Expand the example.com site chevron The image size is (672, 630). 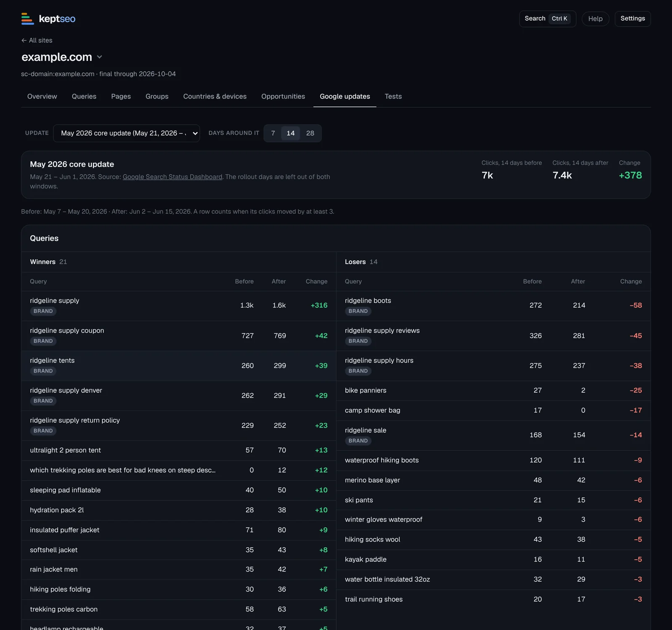[x=100, y=57]
